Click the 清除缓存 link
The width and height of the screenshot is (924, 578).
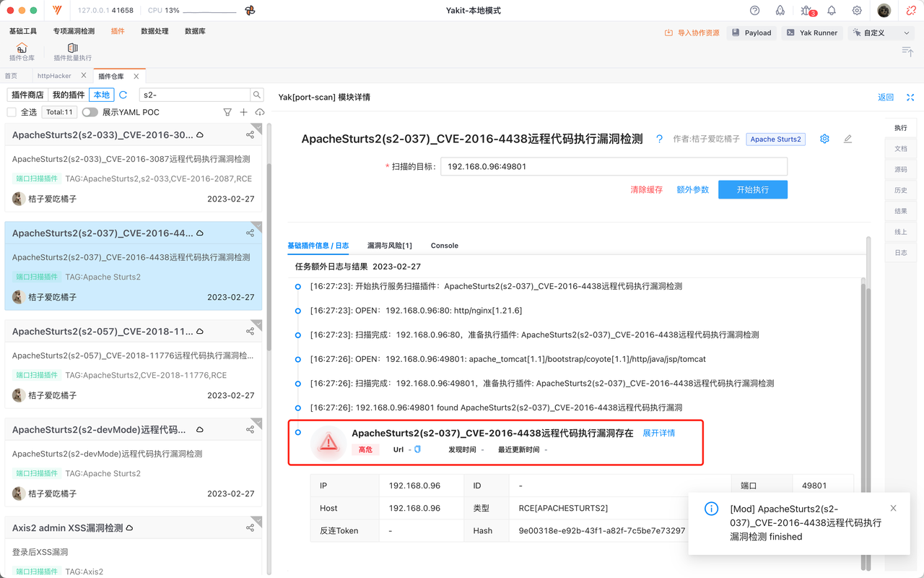coord(647,189)
